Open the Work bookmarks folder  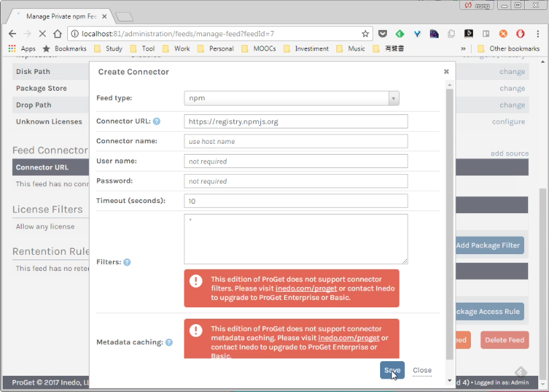click(176, 48)
